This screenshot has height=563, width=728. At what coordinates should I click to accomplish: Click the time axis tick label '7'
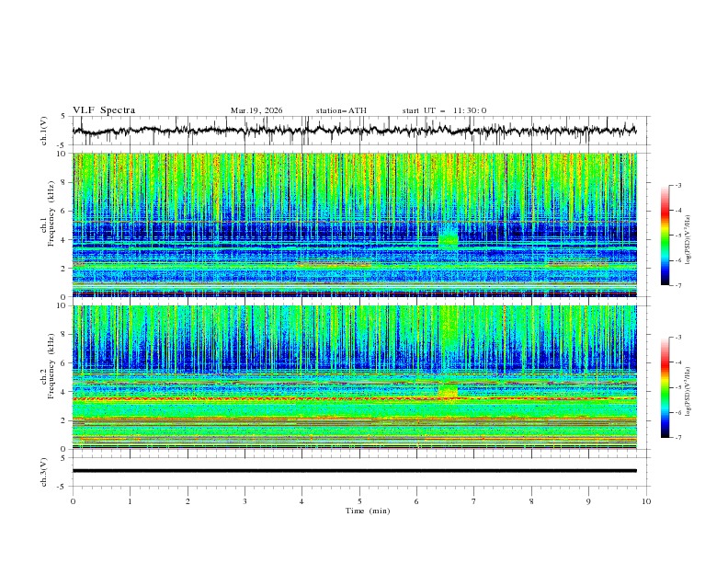(474, 501)
